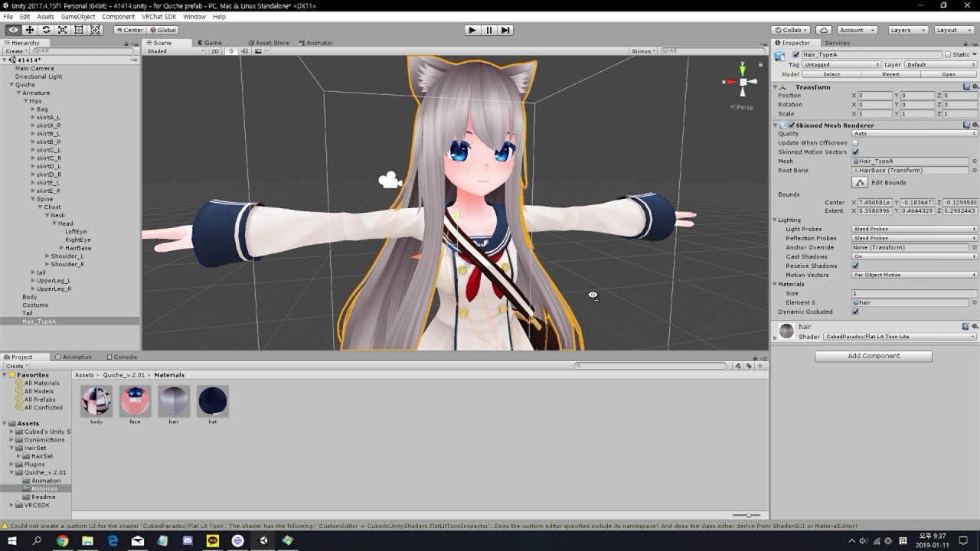Toggle Hair_TypeA active checkbox
Image resolution: width=980 pixels, height=551 pixels.
pyautogui.click(x=796, y=55)
